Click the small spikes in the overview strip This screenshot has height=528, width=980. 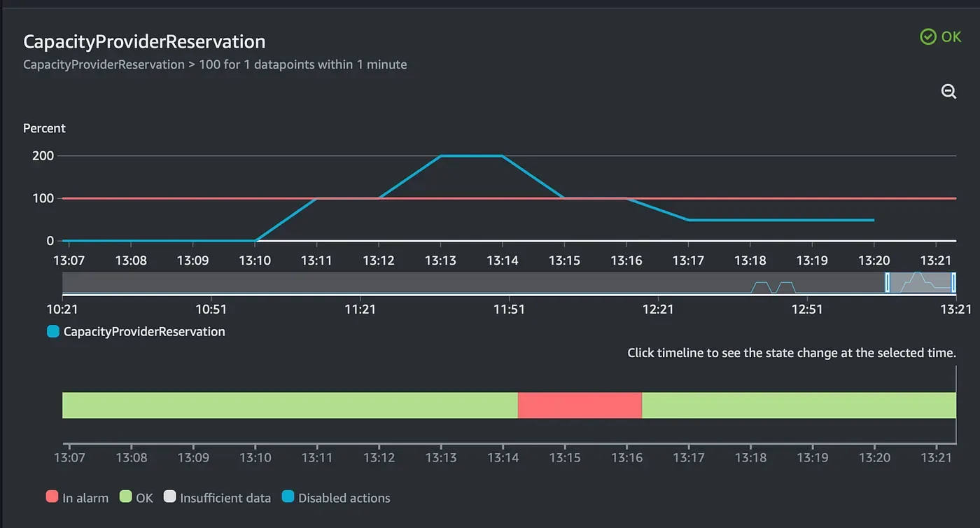pyautogui.click(x=773, y=287)
